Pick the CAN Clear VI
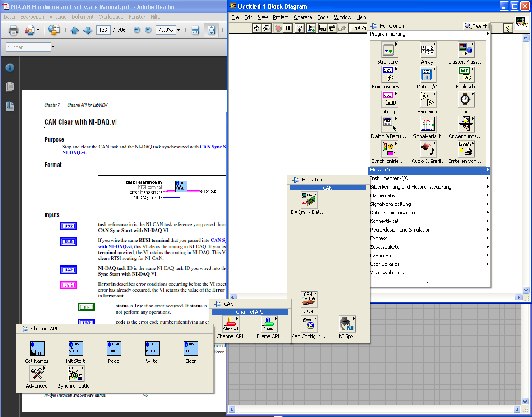The width and height of the screenshot is (532, 417). pyautogui.click(x=190, y=349)
